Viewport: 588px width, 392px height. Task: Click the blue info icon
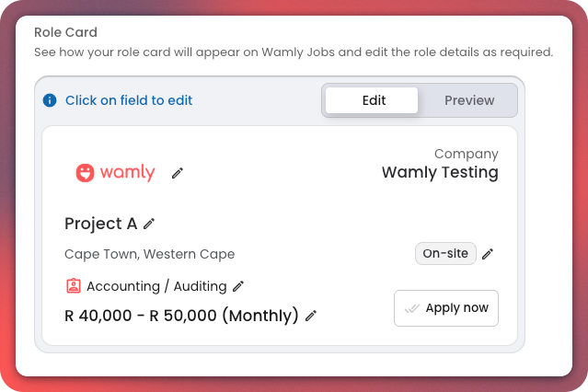point(50,100)
